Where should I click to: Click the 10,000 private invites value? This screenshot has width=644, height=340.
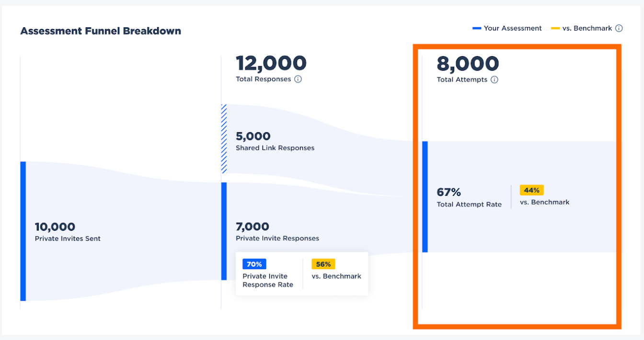point(55,227)
